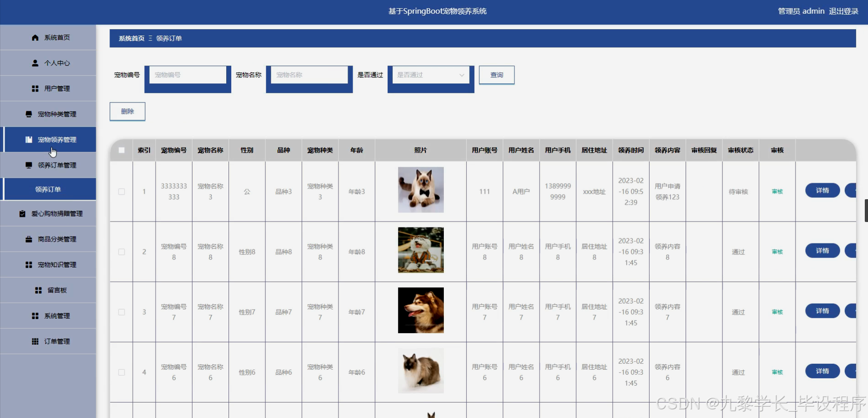This screenshot has height=418, width=868.
Task: Click the grid icon beside 留言板
Action: point(38,290)
